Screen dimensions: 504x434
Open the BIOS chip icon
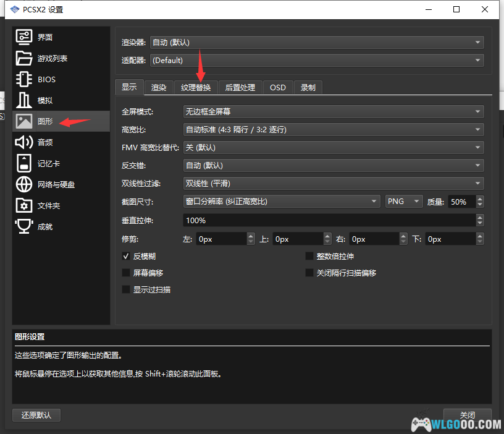coord(24,79)
